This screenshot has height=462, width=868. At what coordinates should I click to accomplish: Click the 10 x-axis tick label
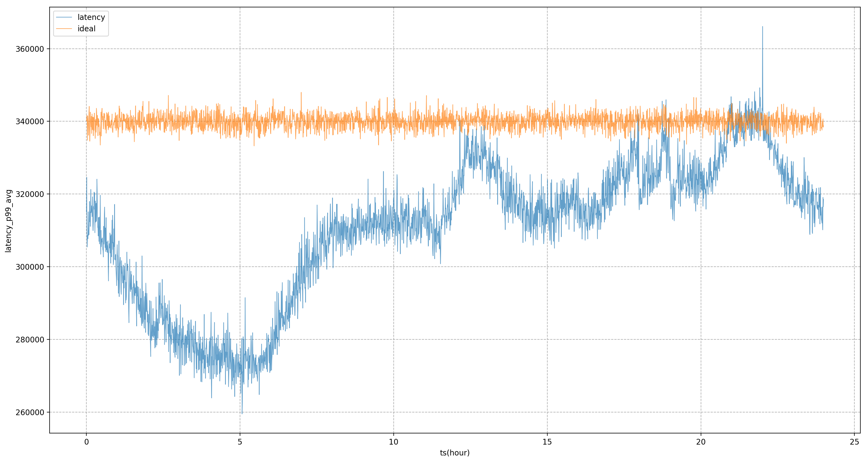394,442
